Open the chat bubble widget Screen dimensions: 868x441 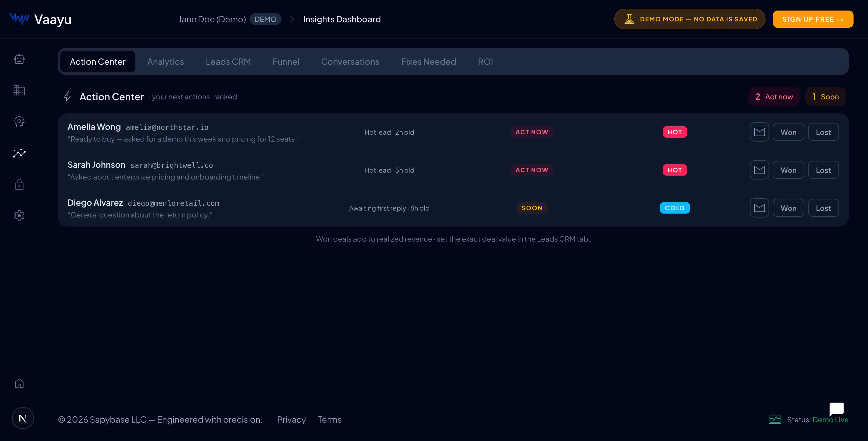836,409
